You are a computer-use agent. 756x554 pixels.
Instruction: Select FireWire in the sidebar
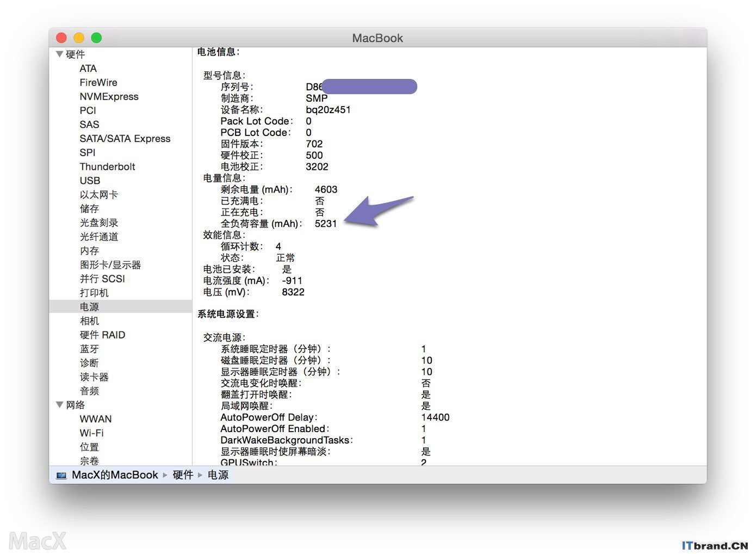point(98,83)
